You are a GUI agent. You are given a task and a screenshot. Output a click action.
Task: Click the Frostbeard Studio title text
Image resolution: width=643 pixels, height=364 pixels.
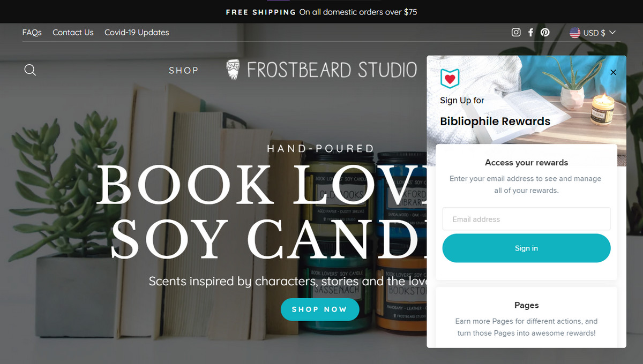[332, 70]
